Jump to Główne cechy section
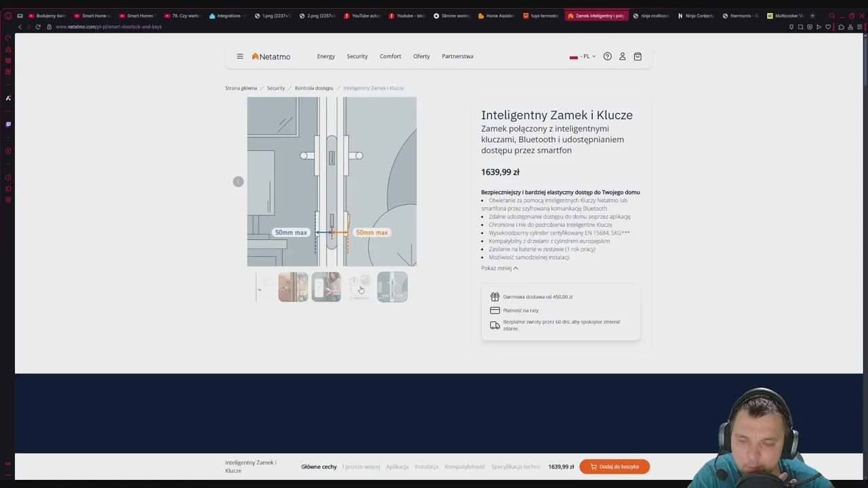This screenshot has height=488, width=868. click(x=319, y=466)
